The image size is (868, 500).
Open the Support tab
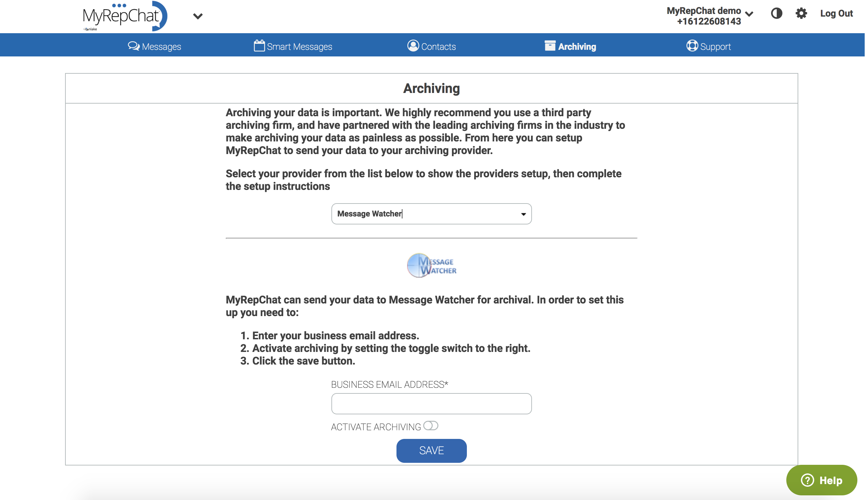click(x=708, y=46)
